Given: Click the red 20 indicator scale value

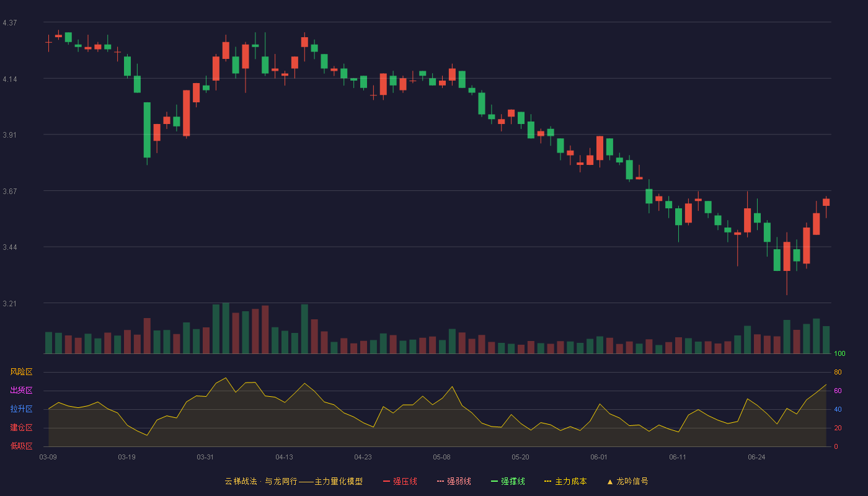Looking at the screenshot, I should 838,428.
